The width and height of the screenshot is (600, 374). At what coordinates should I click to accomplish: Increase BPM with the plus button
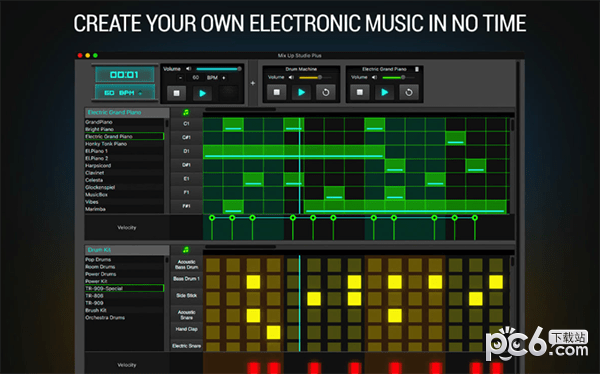coord(224,78)
